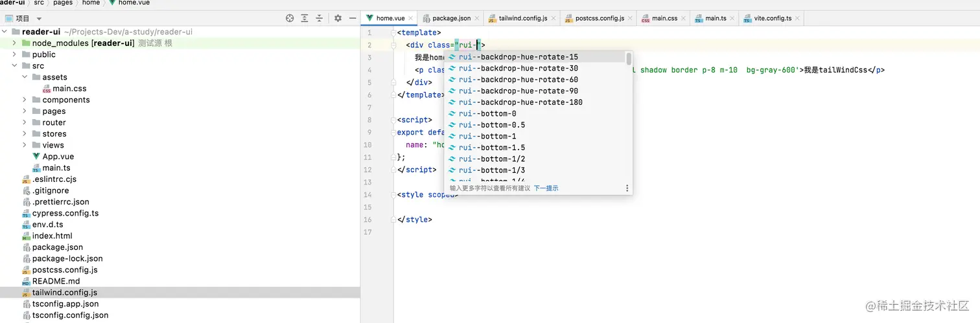Close the main.ts tab
This screenshot has height=323, width=980.
[732, 19]
